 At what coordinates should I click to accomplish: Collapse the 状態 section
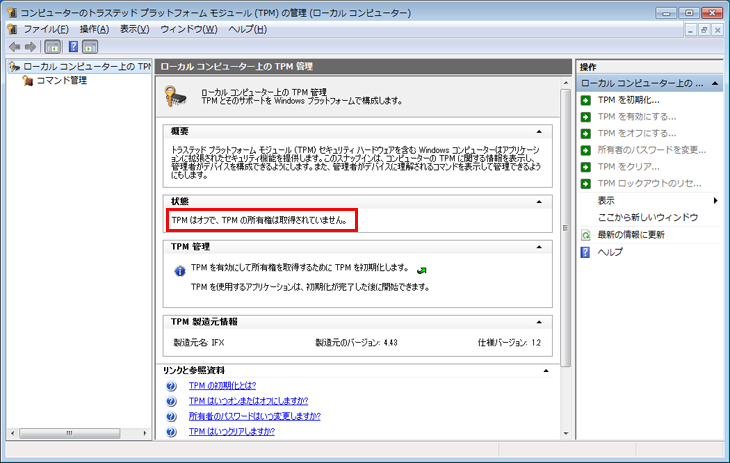(x=539, y=201)
